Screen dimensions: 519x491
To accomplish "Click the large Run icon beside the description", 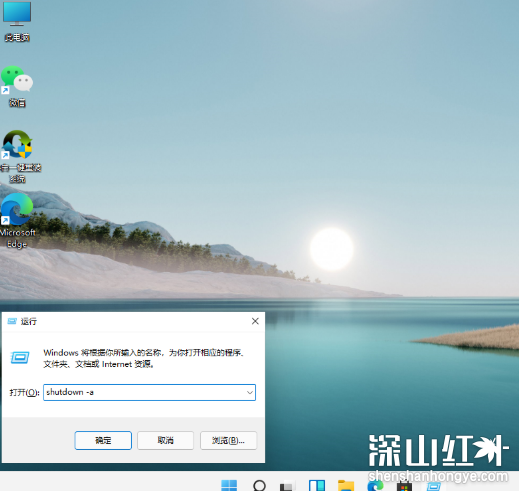I will click(x=20, y=358).
